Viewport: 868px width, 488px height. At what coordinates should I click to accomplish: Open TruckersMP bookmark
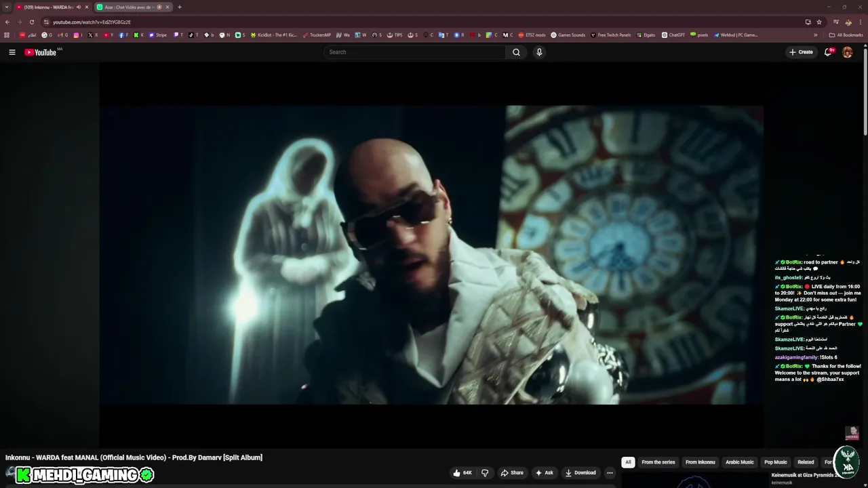click(x=317, y=35)
